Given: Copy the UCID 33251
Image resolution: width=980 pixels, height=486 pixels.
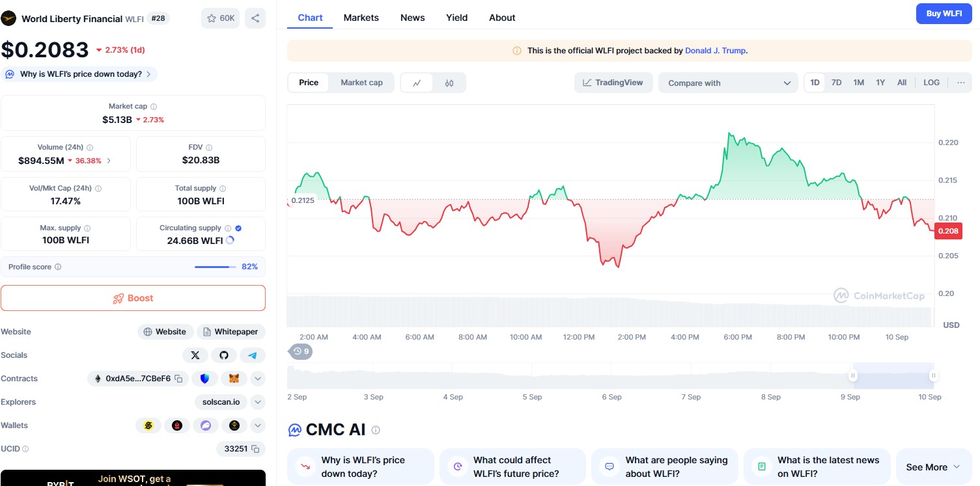Looking at the screenshot, I should 255,449.
